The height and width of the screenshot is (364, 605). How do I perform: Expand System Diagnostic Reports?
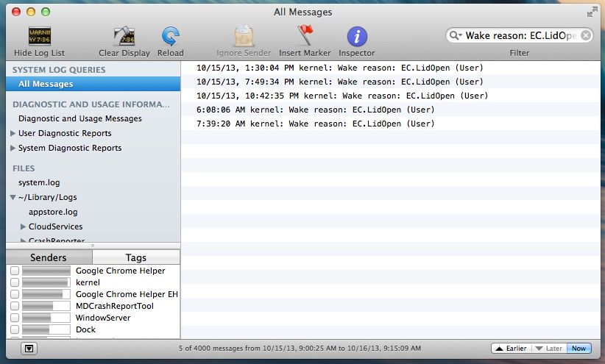pos(13,148)
